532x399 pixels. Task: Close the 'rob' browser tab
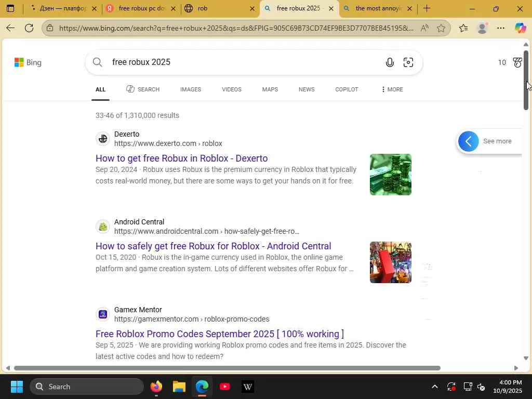pos(252,8)
